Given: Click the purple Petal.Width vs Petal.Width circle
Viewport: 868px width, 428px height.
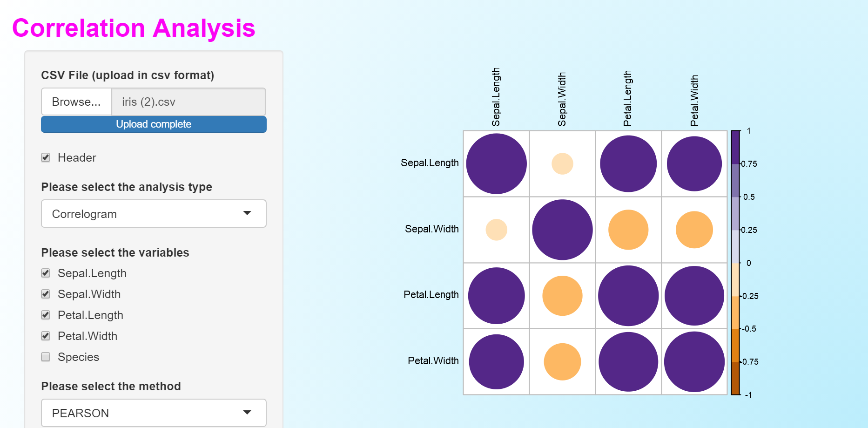Looking at the screenshot, I should [x=694, y=362].
